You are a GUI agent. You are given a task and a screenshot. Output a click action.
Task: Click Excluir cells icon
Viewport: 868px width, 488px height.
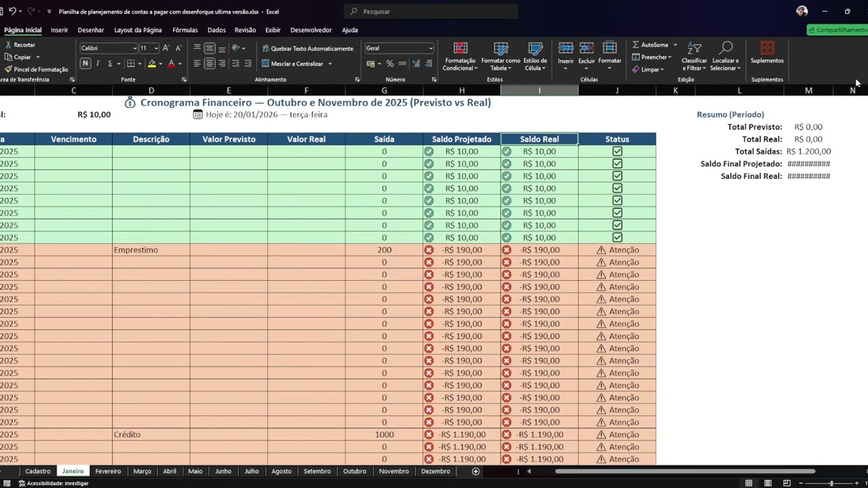587,48
